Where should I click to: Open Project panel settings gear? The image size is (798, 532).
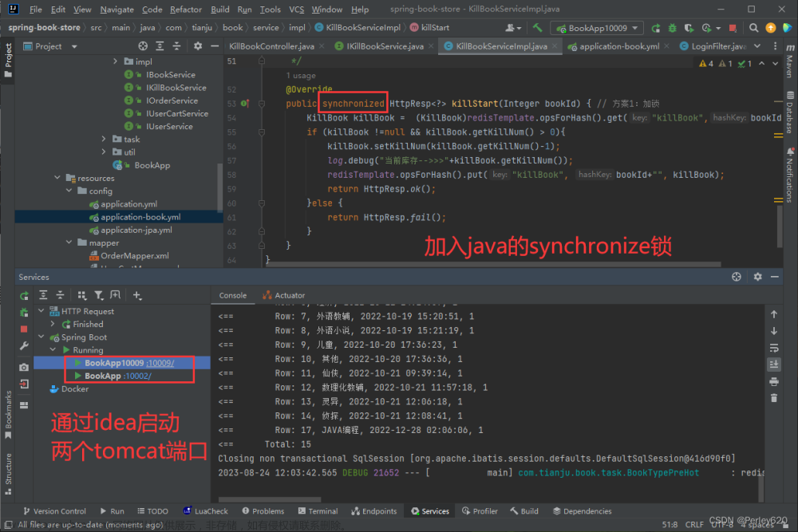coord(198,46)
